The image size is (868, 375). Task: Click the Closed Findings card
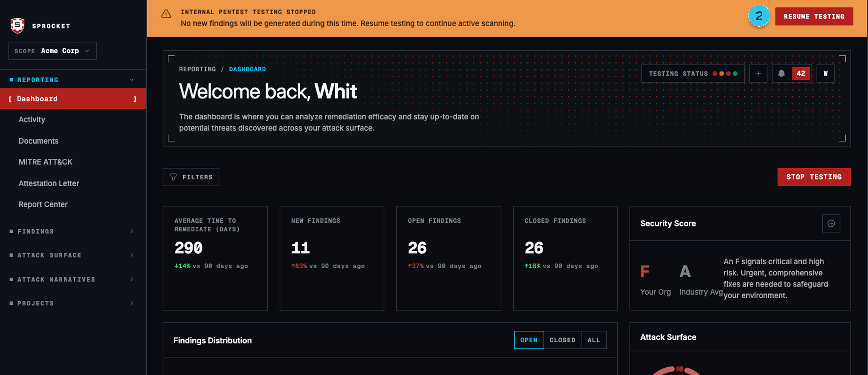click(565, 258)
